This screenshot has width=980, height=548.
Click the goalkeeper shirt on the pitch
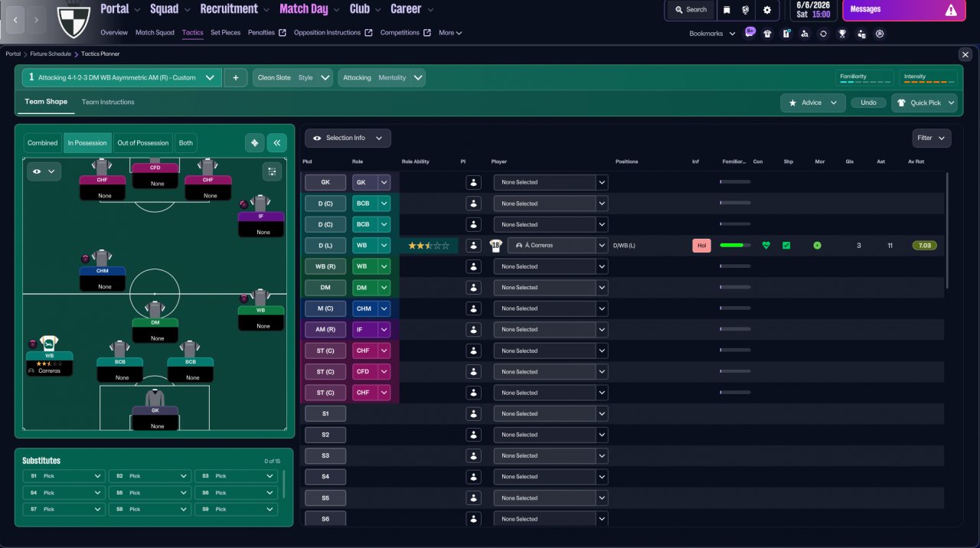155,398
